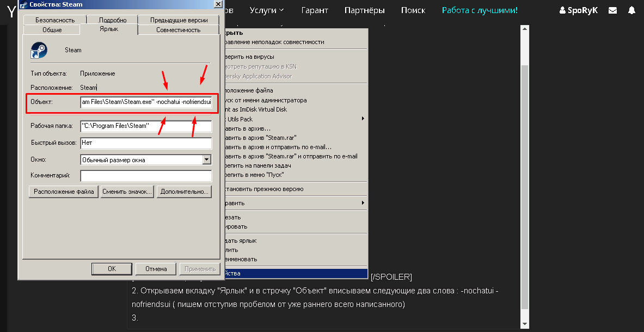Choose the restore прежнюю версию entry
Screen dimensions: 644x332
[296, 189]
